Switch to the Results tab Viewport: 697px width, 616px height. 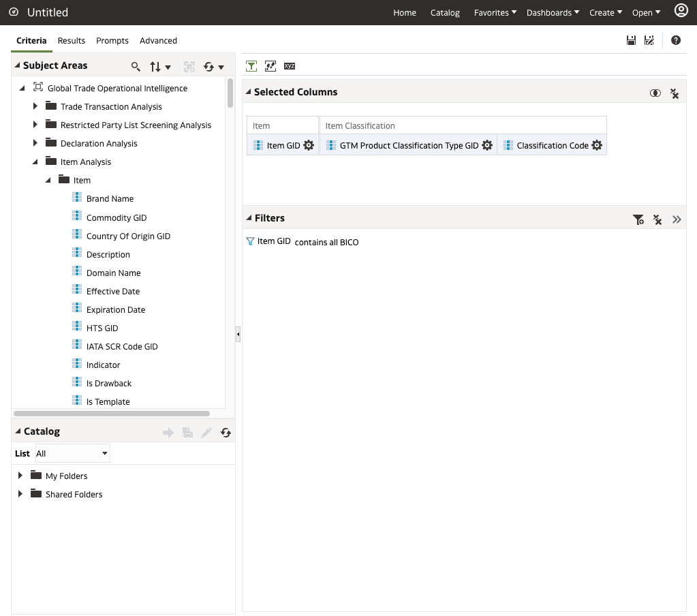point(71,40)
